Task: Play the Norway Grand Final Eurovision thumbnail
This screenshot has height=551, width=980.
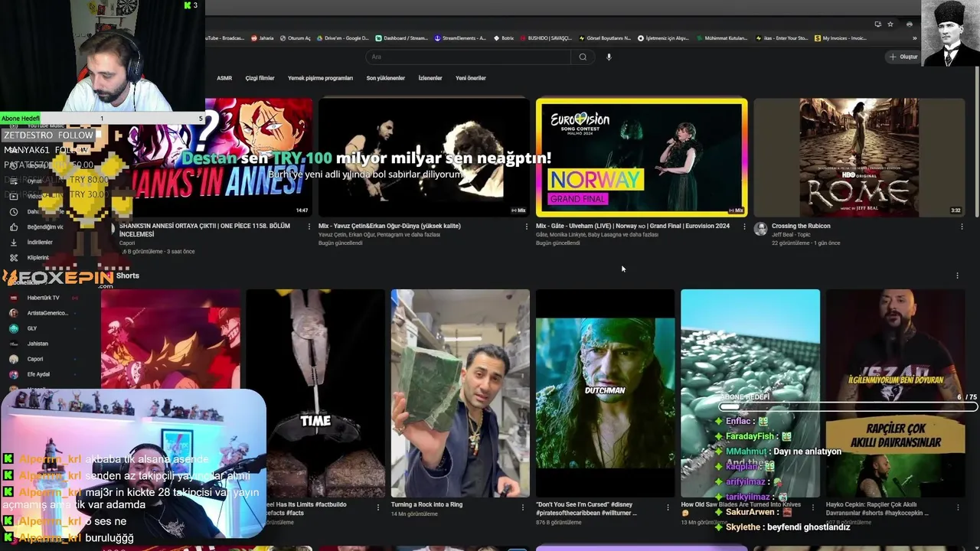Action: click(642, 158)
